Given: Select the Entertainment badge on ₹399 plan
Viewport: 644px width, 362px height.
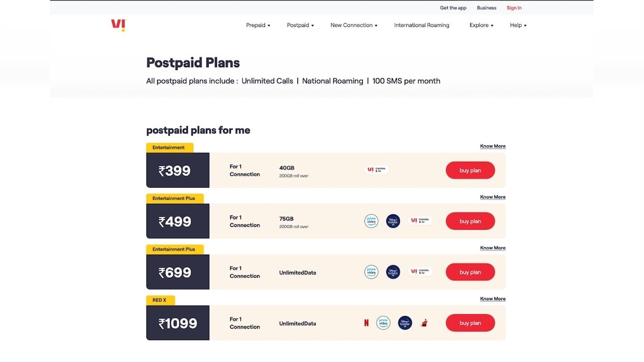Looking at the screenshot, I should pos(170,147).
